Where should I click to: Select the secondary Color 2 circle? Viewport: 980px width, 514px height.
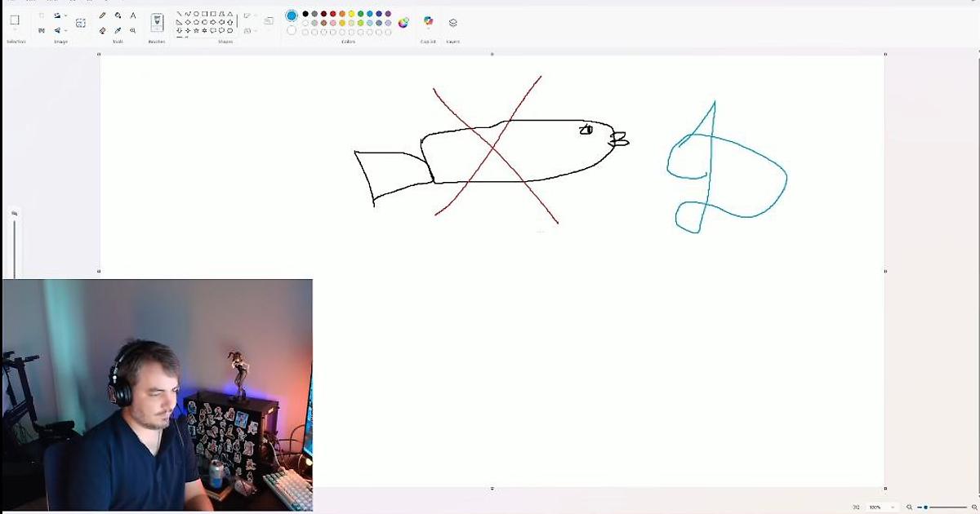coord(292,30)
